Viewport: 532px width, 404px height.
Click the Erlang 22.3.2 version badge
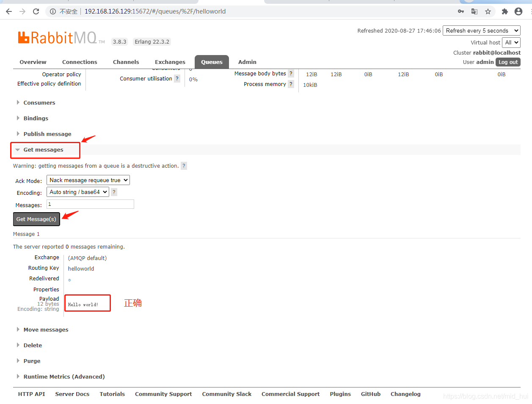click(x=152, y=42)
